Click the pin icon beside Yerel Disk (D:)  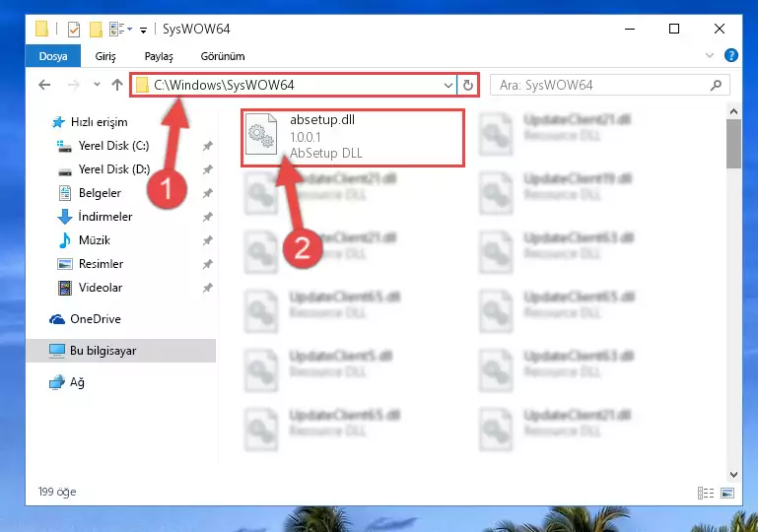coord(207,169)
